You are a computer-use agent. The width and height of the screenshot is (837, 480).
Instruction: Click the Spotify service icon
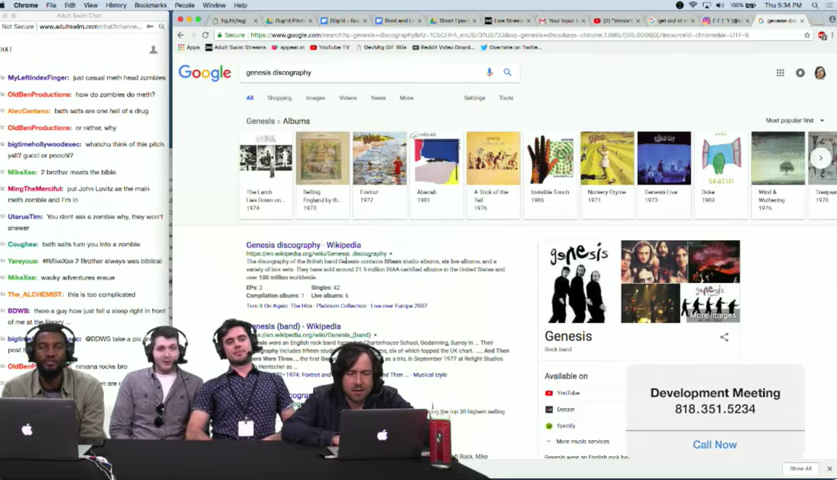pos(549,426)
